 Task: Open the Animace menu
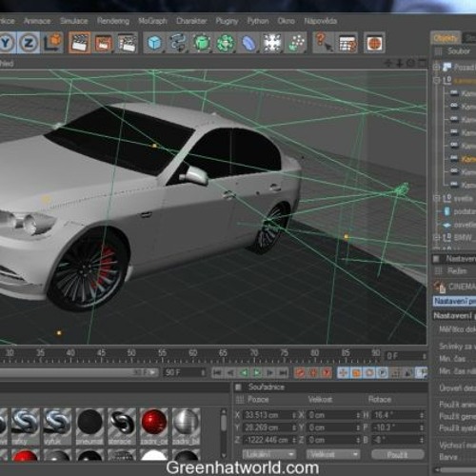pyautogui.click(x=37, y=21)
